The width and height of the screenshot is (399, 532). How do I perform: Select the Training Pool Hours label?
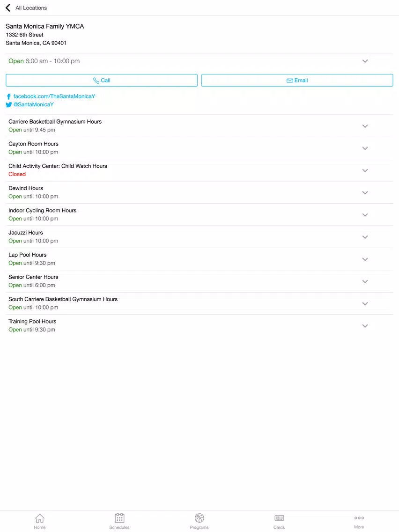click(x=32, y=322)
